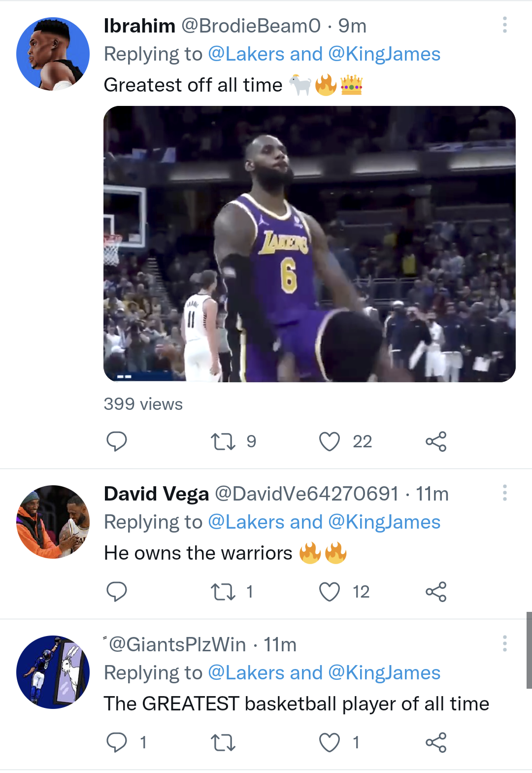The image size is (532, 773).
Task: Open the reply box on Ibrahim's tweet
Action: click(117, 442)
